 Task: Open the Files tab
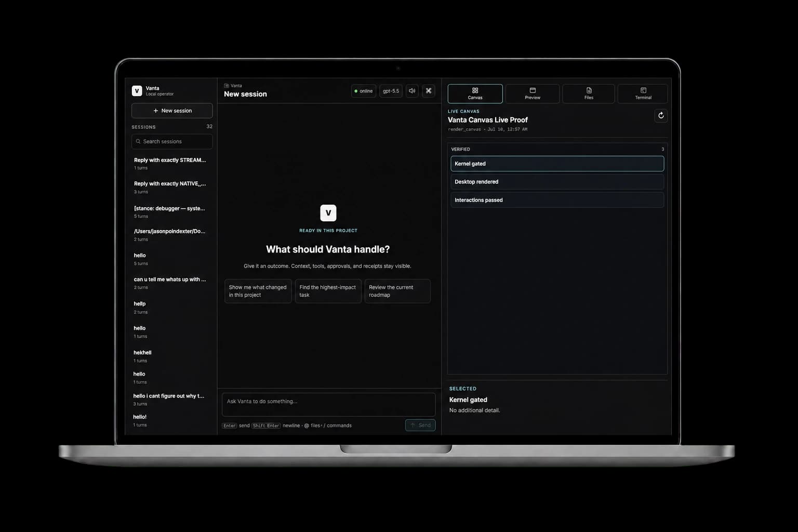pos(589,94)
